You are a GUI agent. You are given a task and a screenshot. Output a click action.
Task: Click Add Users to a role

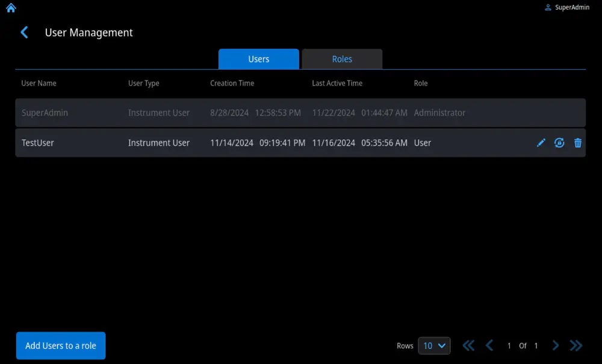tap(61, 345)
